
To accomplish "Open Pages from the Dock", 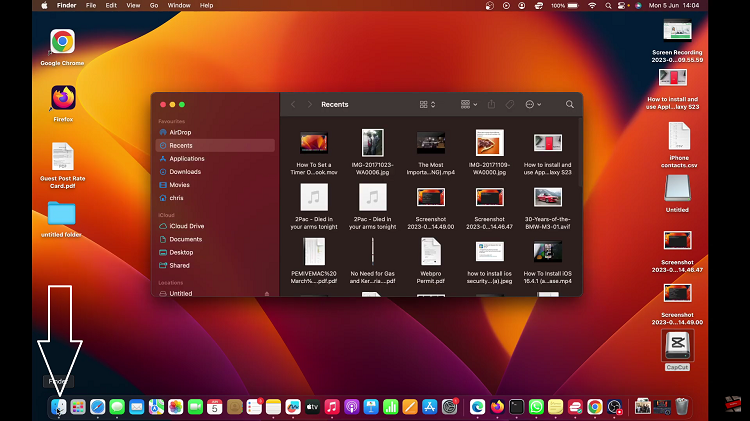I will tap(410, 407).
